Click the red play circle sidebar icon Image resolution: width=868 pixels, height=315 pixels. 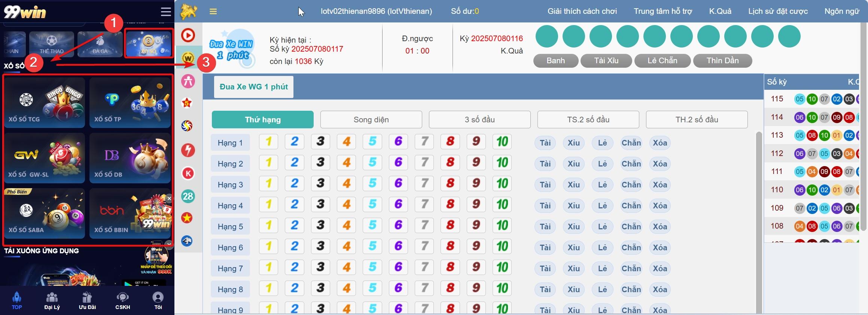tap(188, 36)
